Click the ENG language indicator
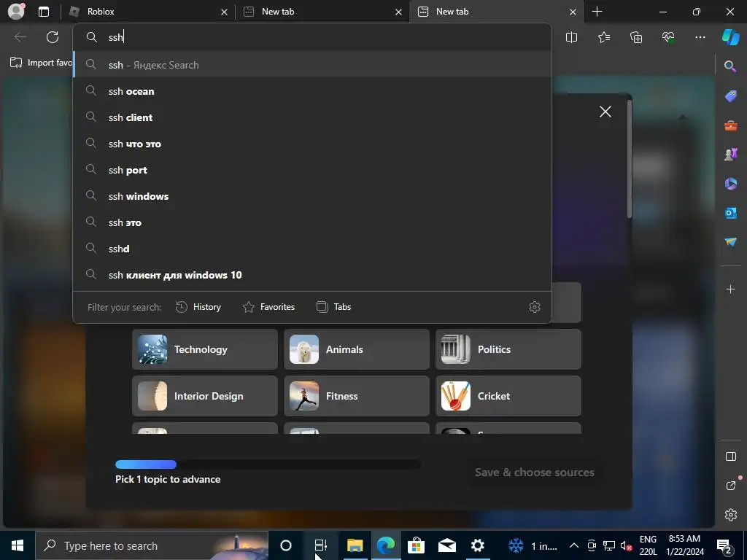The height and width of the screenshot is (560, 747). pos(648,545)
